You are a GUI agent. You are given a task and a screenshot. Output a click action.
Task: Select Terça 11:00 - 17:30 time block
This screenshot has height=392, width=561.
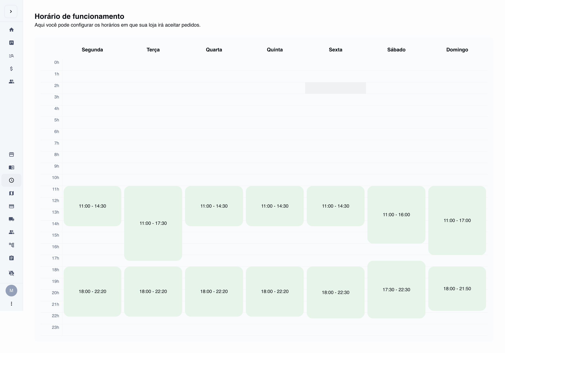point(153,223)
